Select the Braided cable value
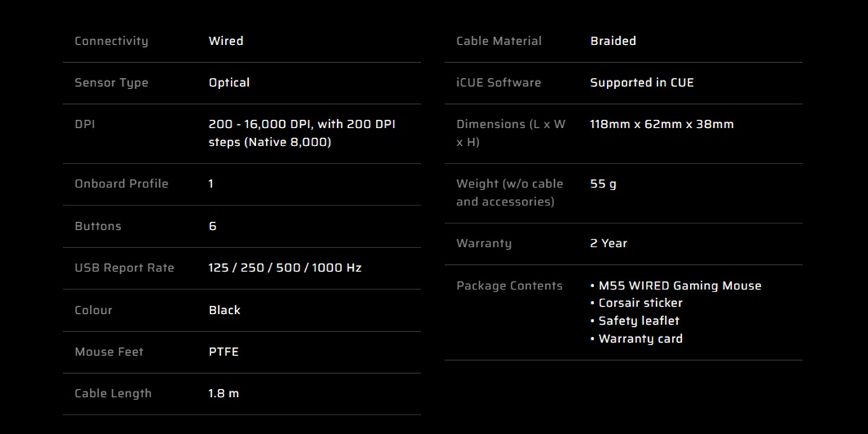Viewport: 868px width, 434px height. 613,41
